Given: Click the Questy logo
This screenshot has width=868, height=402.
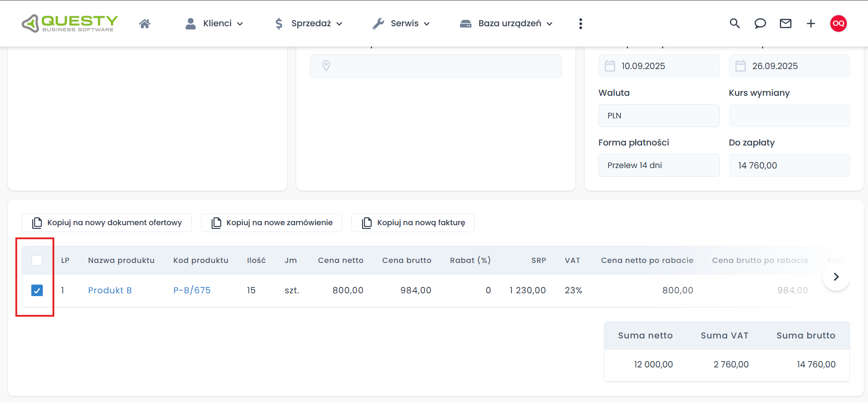Looking at the screenshot, I should click(x=70, y=23).
